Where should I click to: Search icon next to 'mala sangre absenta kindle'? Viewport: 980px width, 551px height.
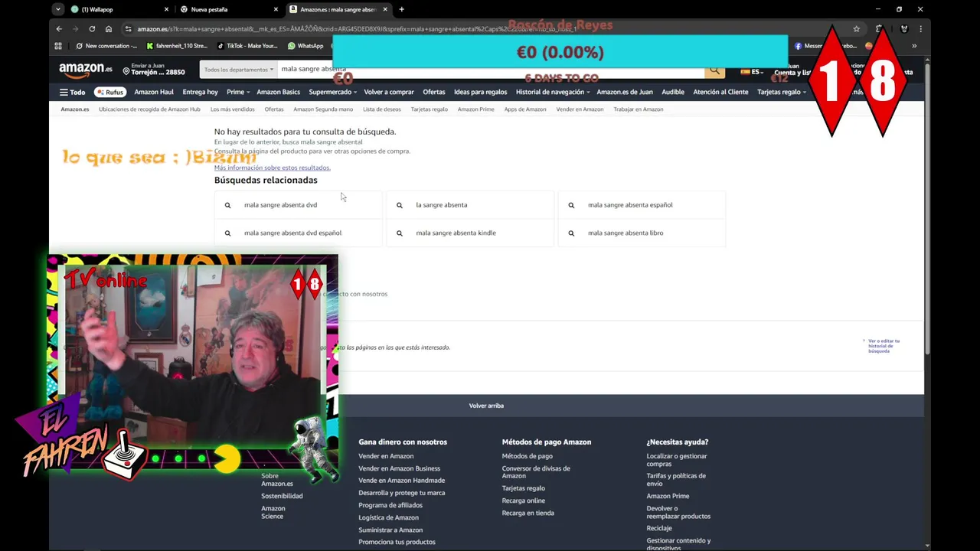[x=399, y=233]
